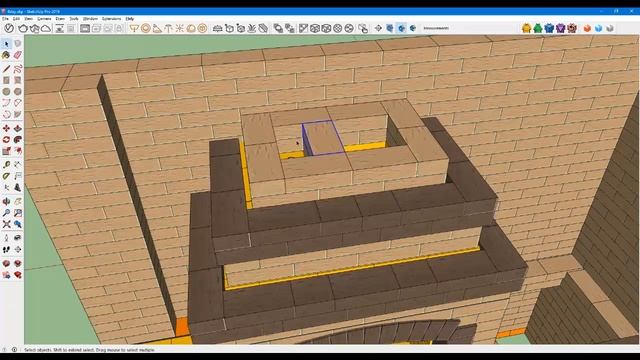Select the Rotated Rectangle tool

(18, 80)
